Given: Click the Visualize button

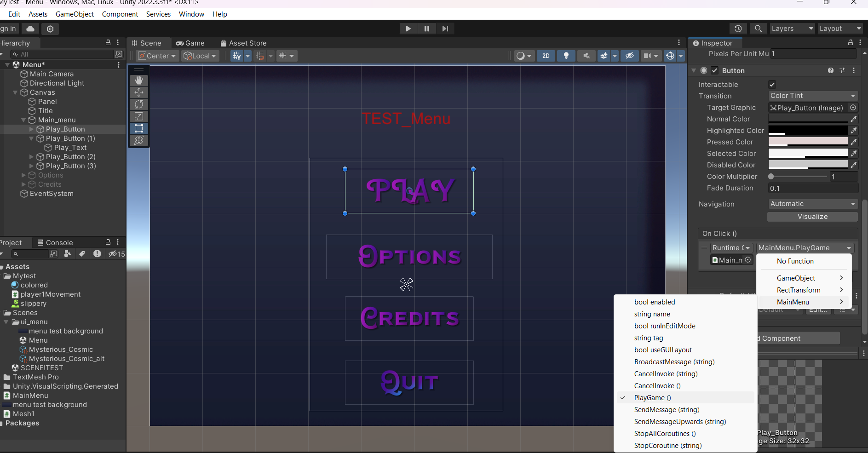Looking at the screenshot, I should (813, 217).
